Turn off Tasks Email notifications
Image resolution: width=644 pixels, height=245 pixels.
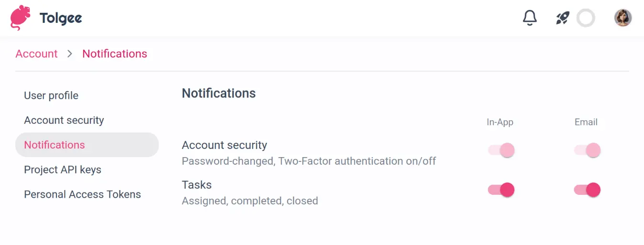pos(587,190)
